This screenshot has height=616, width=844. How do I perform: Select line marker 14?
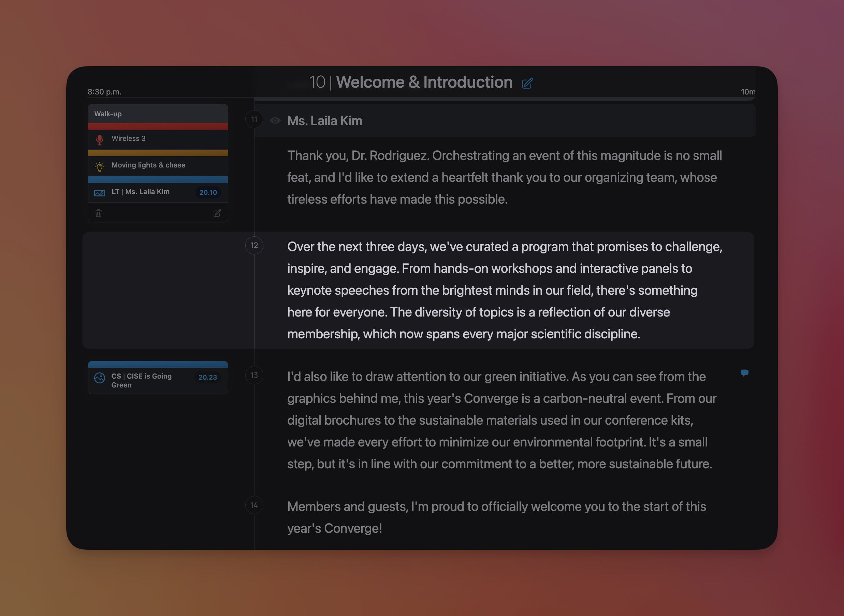[254, 505]
